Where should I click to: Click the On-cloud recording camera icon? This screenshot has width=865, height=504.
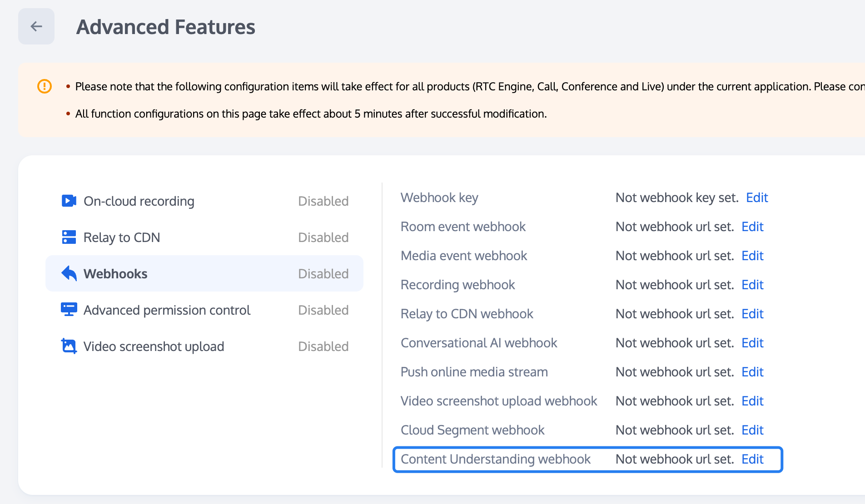[x=69, y=201]
